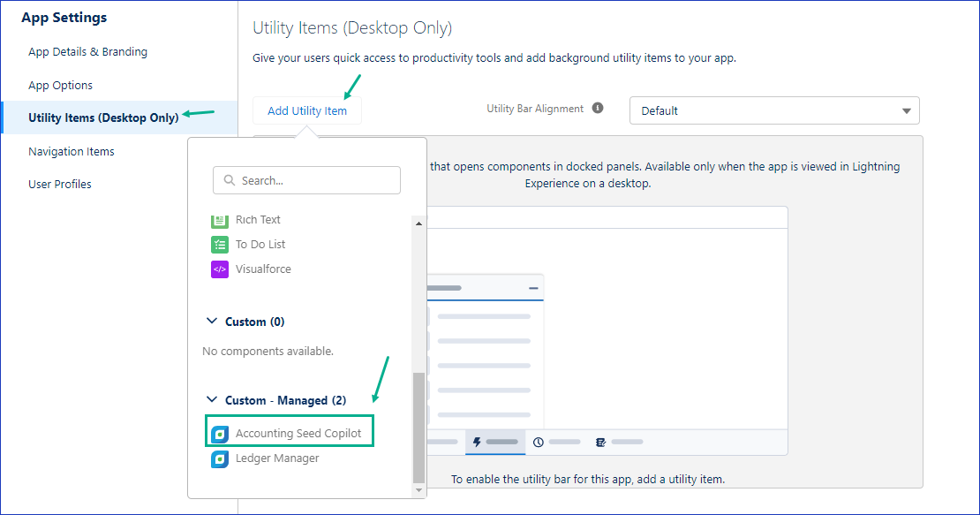Click lightning bolt icon in preview bar

(478, 442)
